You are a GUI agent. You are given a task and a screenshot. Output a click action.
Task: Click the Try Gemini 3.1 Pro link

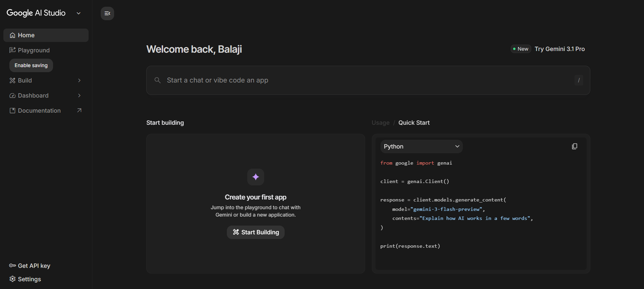tap(559, 49)
